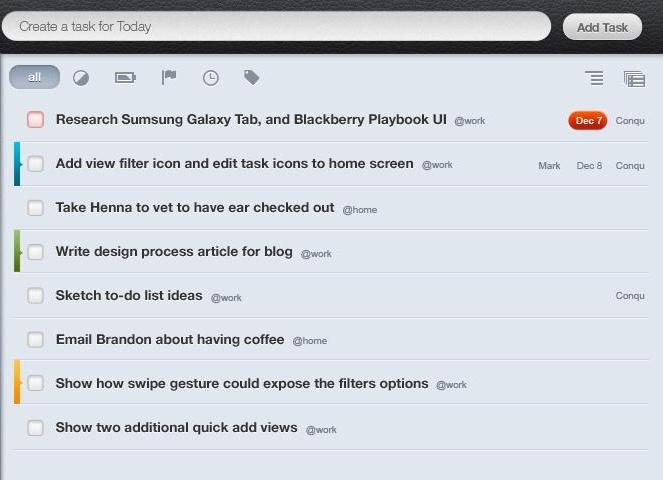This screenshot has width=663, height=480.
Task: Click @work tag on Research Sumsung task
Action: pyautogui.click(x=470, y=121)
